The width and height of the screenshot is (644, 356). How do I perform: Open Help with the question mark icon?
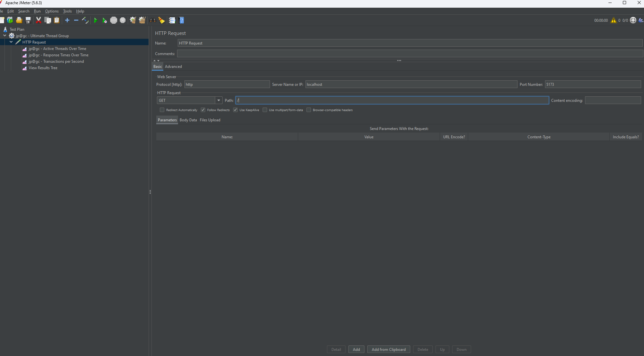point(182,20)
